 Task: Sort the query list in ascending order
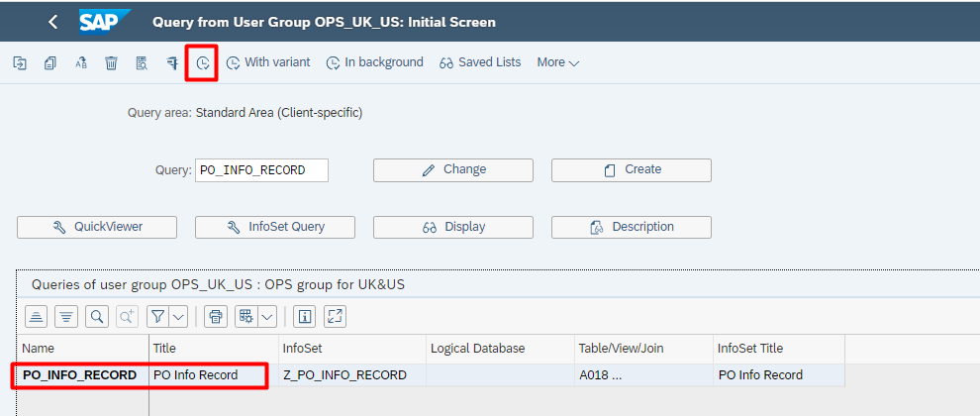pos(36,317)
